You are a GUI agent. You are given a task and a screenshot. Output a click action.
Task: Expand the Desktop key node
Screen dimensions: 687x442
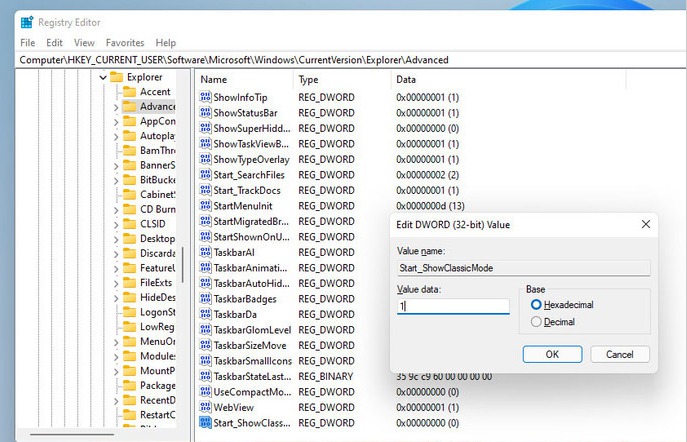click(116, 239)
